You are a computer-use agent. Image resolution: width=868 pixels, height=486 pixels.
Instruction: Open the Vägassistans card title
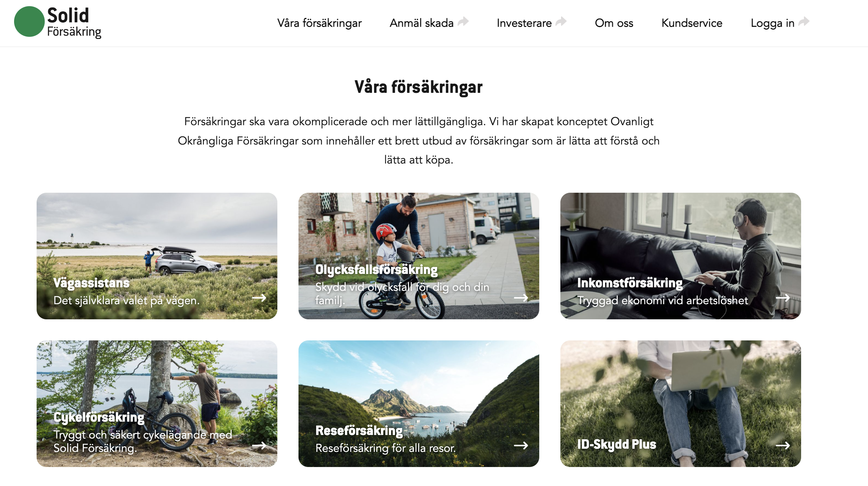[x=92, y=283]
